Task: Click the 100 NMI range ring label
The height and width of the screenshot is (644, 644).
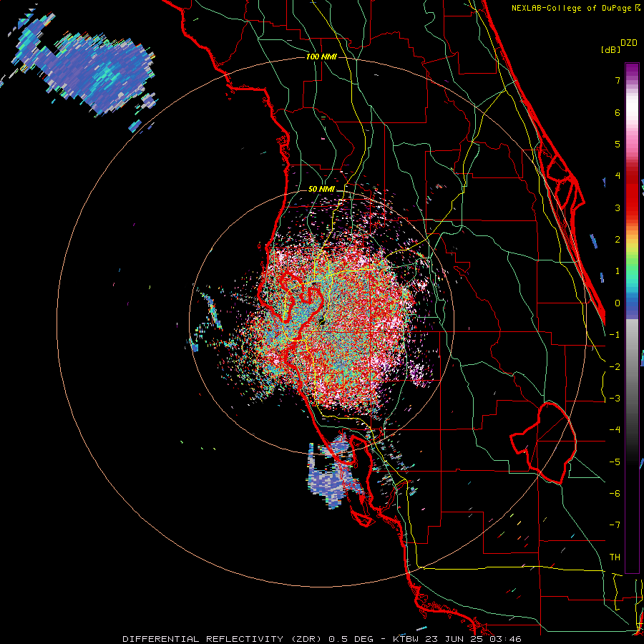Action: point(321,57)
